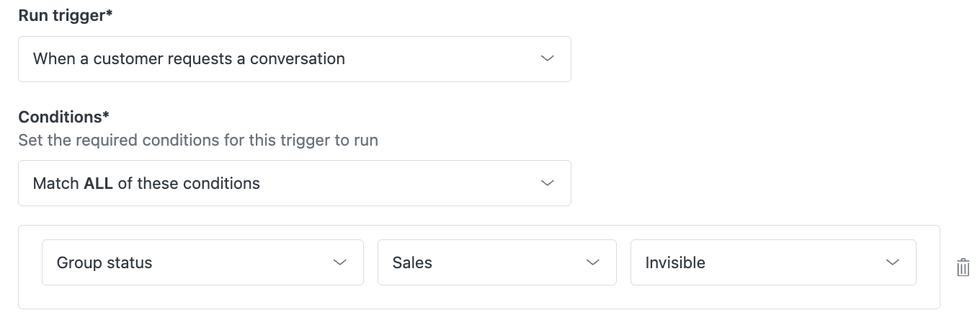Click the 'Group status' value text
Viewport: 980px width, 323px height.
[104, 262]
